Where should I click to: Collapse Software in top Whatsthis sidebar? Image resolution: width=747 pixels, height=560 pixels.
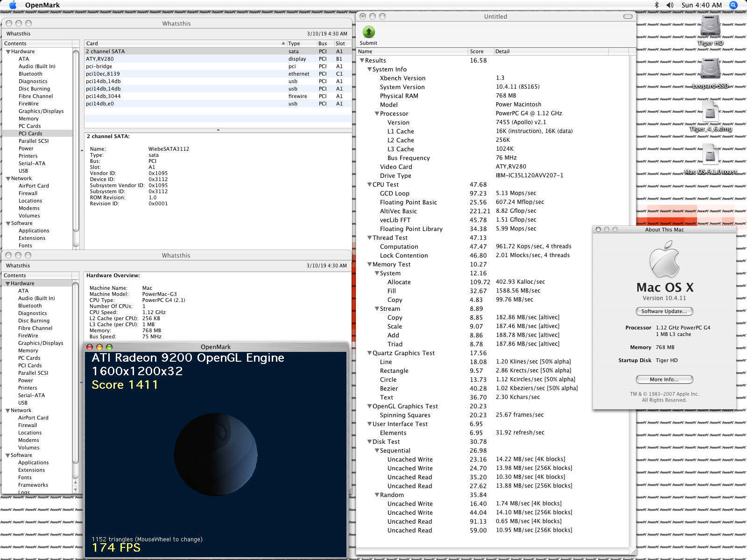8,224
